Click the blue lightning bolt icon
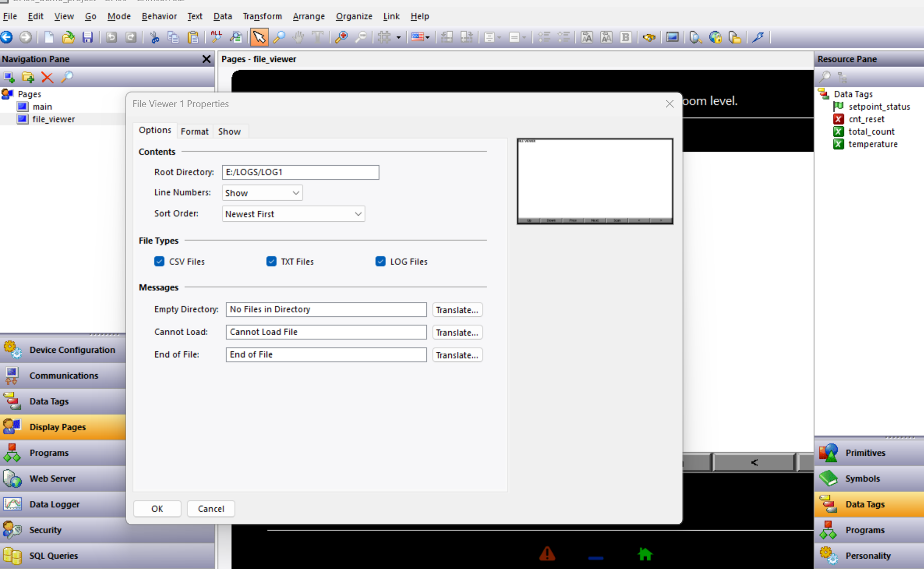This screenshot has height=569, width=924. [x=758, y=37]
